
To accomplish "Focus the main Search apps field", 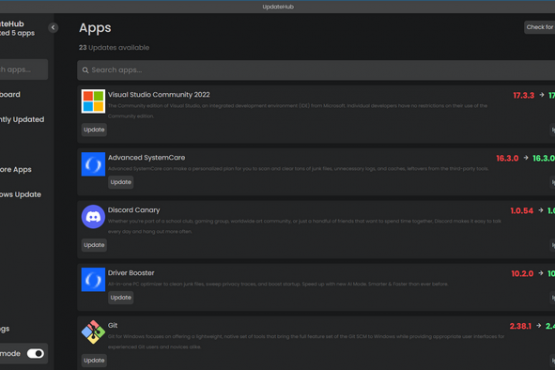I will 316,70.
